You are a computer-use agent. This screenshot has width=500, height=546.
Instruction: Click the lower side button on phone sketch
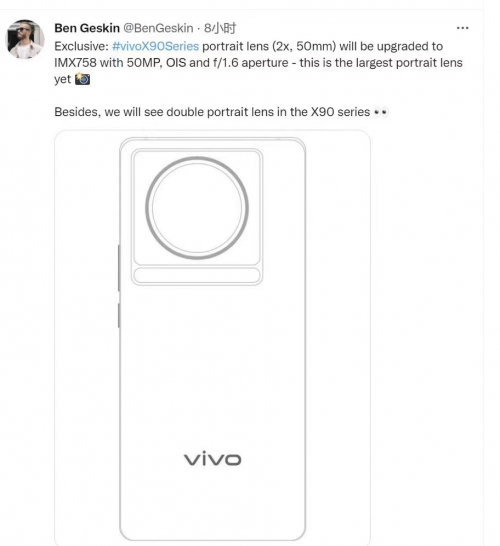coord(119,315)
